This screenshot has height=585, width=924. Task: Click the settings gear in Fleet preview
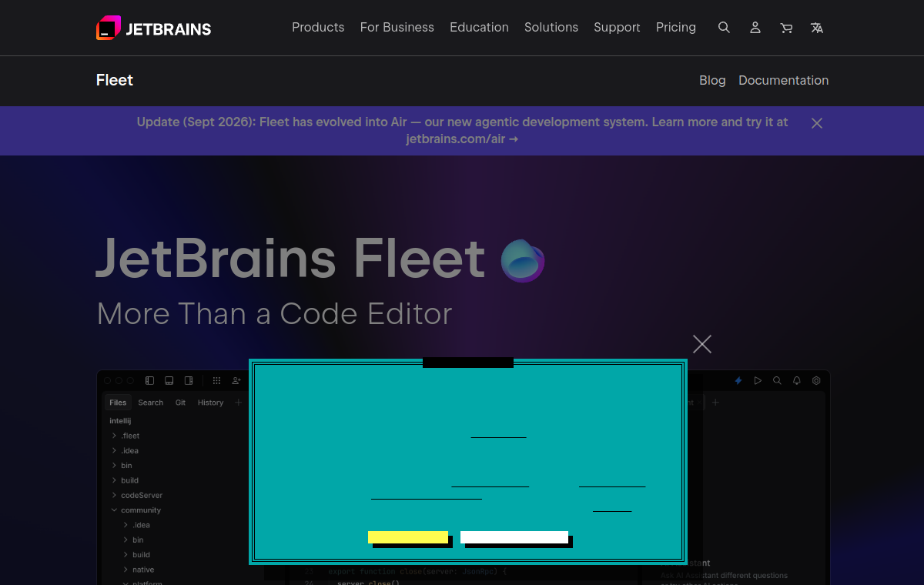(816, 380)
